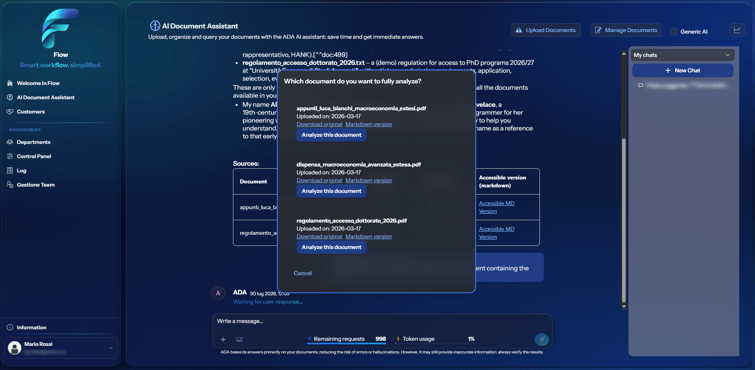Cancel the document selection dialog
The image size is (755, 370).
pyautogui.click(x=303, y=273)
